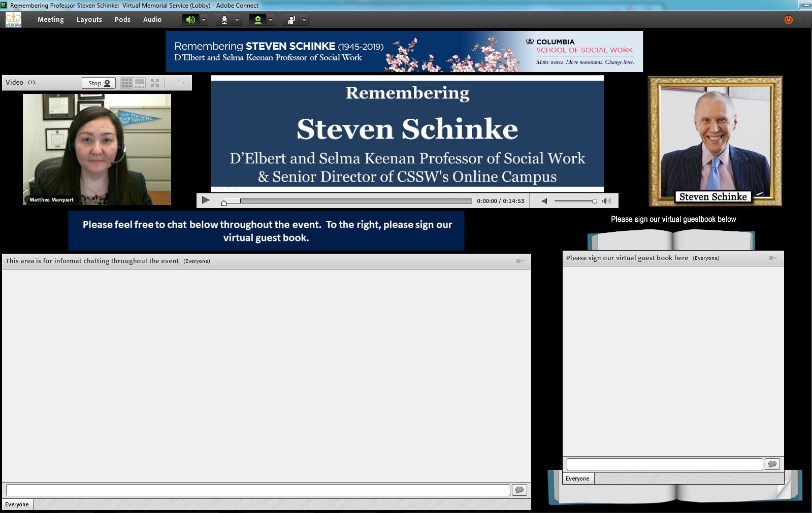Click the video player loud-volume speaker icon

[606, 201]
